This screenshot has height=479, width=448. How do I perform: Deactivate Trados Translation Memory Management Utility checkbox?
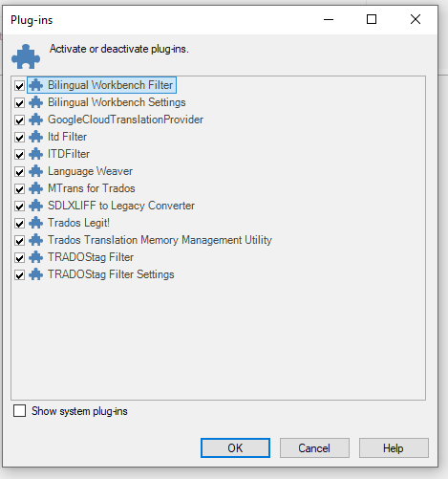tap(19, 241)
